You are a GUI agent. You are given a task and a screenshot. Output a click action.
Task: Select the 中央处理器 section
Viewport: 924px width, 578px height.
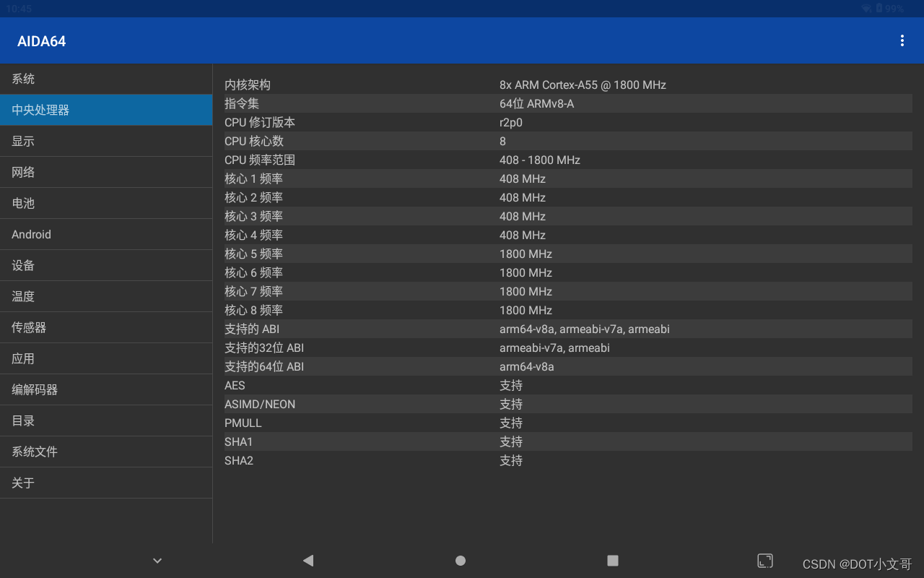point(106,110)
